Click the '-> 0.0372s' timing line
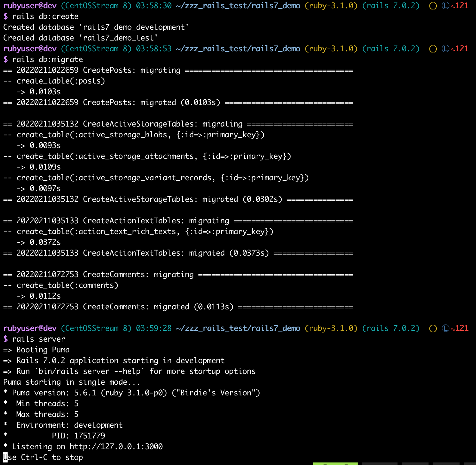This screenshot has width=476, height=465. point(39,242)
